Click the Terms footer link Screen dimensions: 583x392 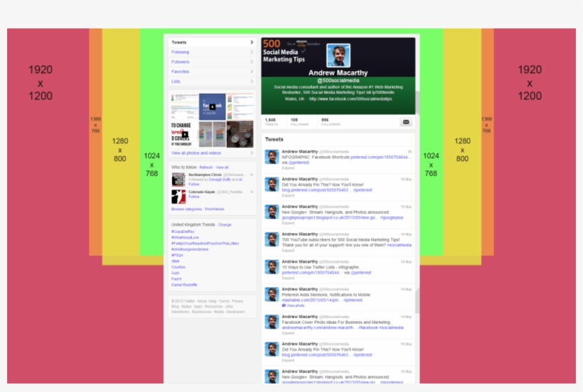[224, 301]
